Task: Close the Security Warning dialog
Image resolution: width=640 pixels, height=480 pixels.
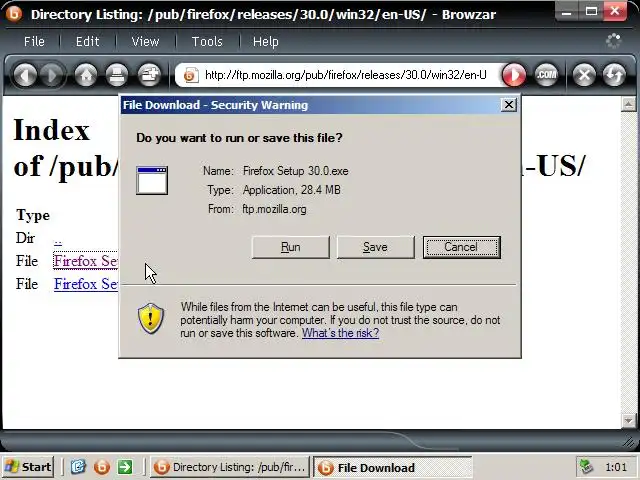Action: click(509, 105)
